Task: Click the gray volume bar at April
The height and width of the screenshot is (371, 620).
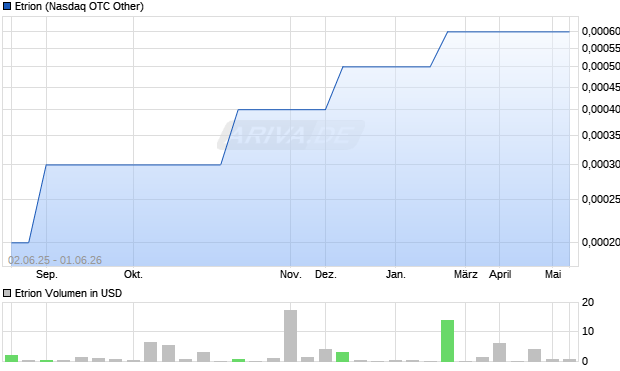Action: tap(499, 352)
